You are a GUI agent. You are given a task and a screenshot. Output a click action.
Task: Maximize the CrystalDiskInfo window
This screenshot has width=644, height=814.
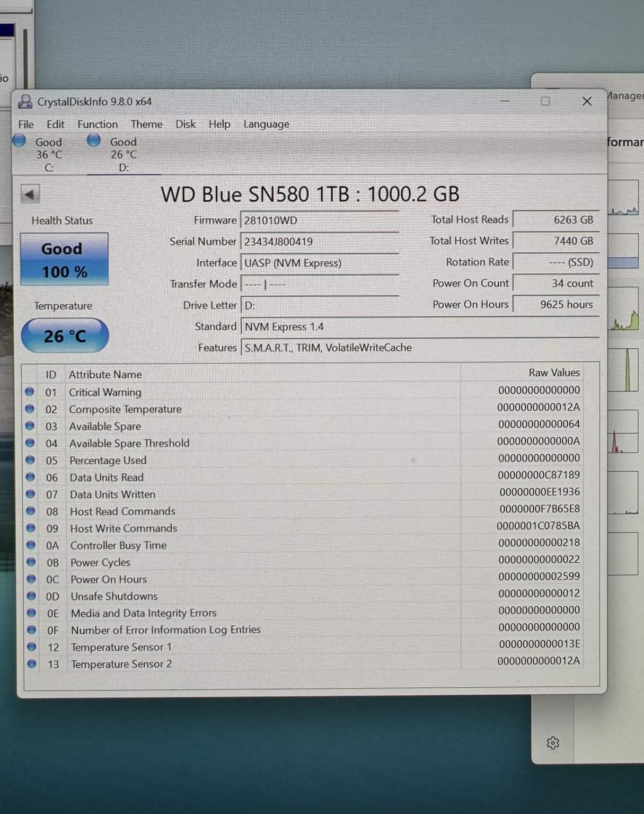point(545,101)
